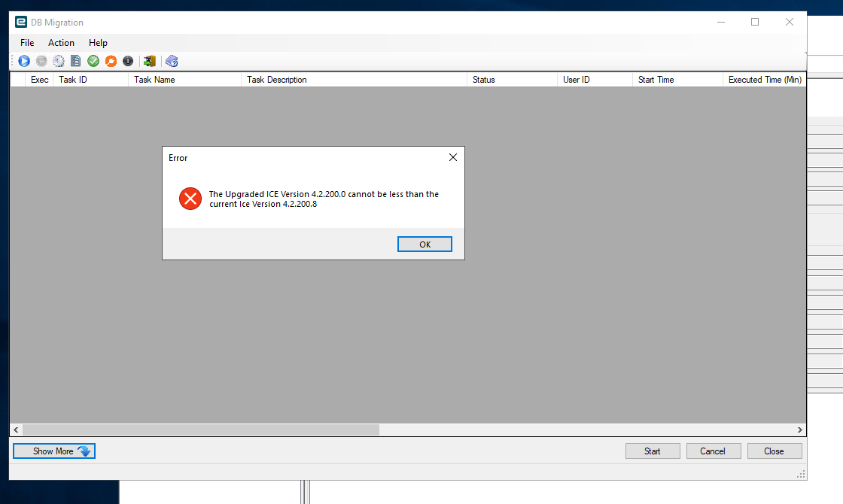Open the Action menu
The width and height of the screenshot is (843, 504).
click(x=61, y=42)
